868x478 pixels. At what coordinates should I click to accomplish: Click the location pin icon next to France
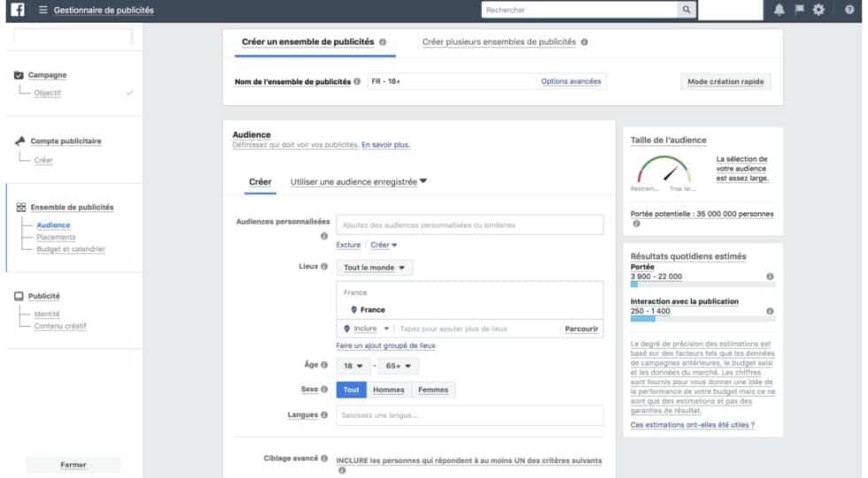coord(353,310)
